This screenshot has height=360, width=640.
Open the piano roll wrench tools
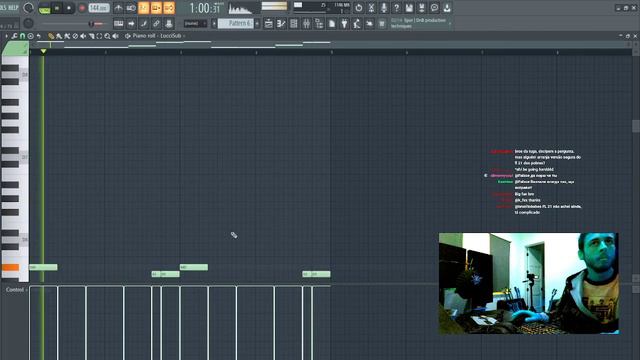(14, 36)
